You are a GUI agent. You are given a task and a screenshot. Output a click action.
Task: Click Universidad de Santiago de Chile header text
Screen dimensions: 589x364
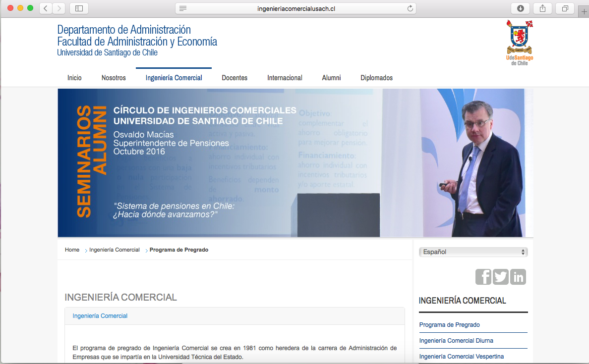coord(107,52)
